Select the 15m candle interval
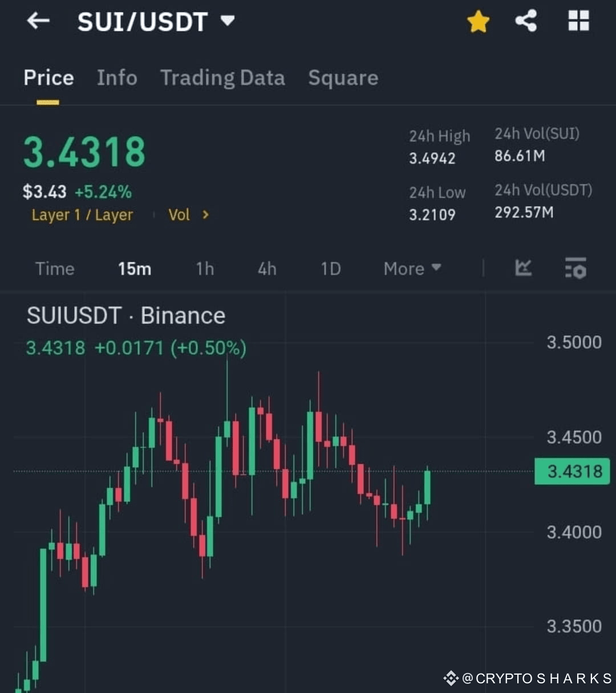The height and width of the screenshot is (693, 616). 135,268
